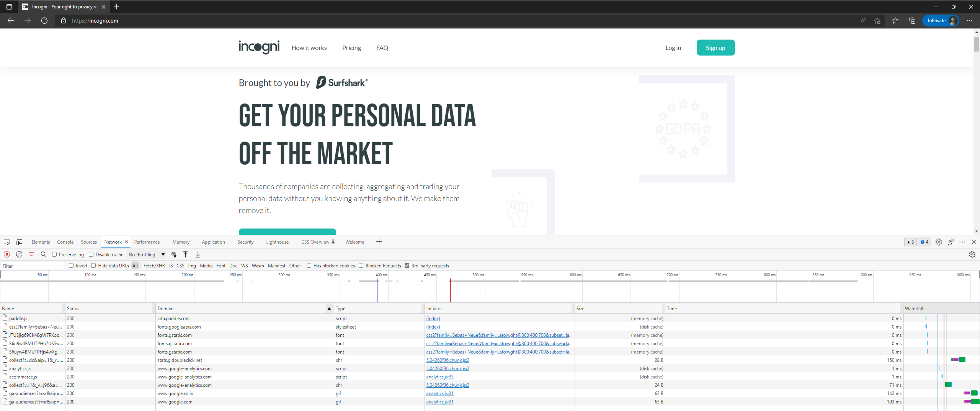Image resolution: width=980 pixels, height=411 pixels.
Task: Open a new browser tab
Action: 117,7
